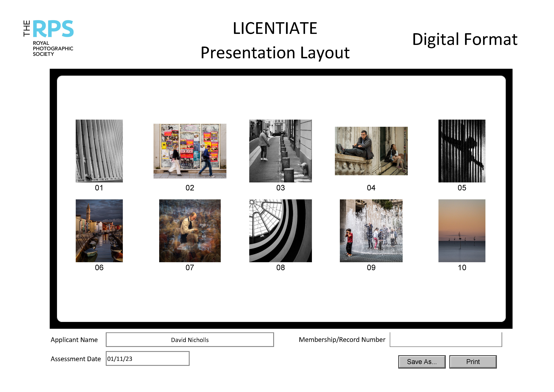
Task: Click the number label 05 under the image
Action: coord(462,188)
